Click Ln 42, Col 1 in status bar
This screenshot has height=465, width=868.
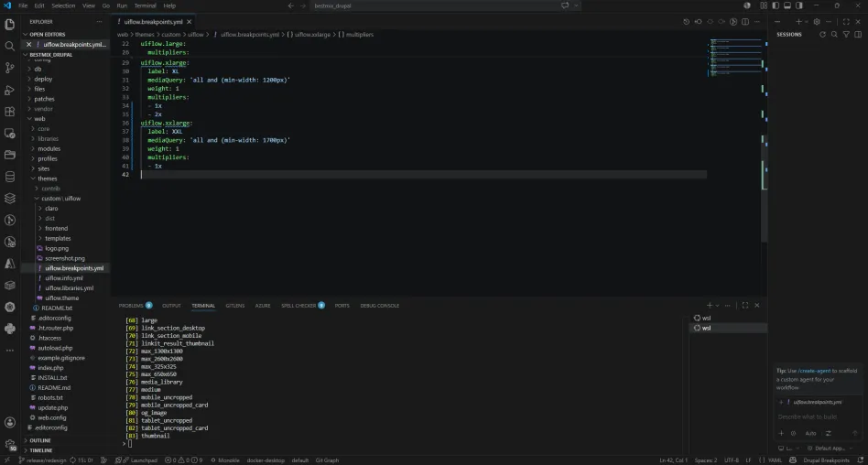pyautogui.click(x=674, y=460)
